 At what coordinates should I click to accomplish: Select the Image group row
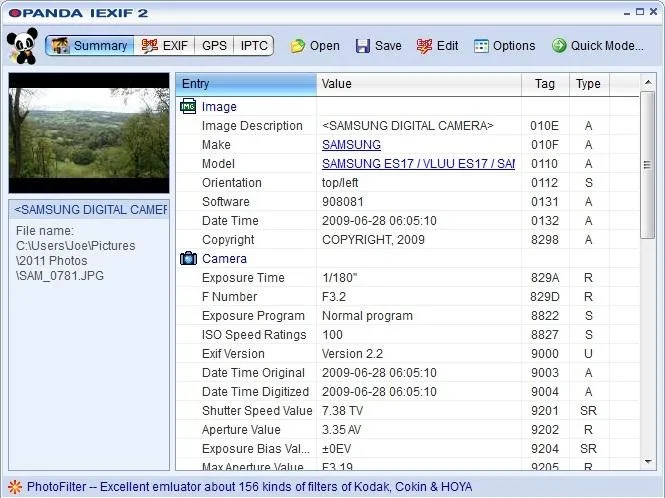408,106
